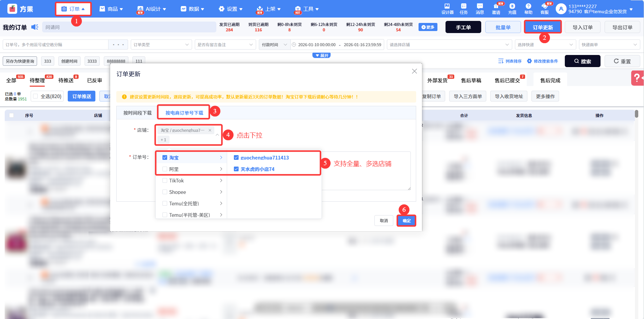Viewport: 644px width, 319px height.
Task: Open the 是否有留言备注 dropdown
Action: click(x=225, y=45)
